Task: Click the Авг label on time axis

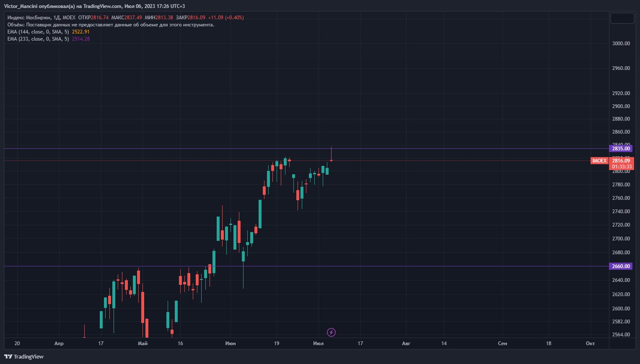Action: coord(406,343)
